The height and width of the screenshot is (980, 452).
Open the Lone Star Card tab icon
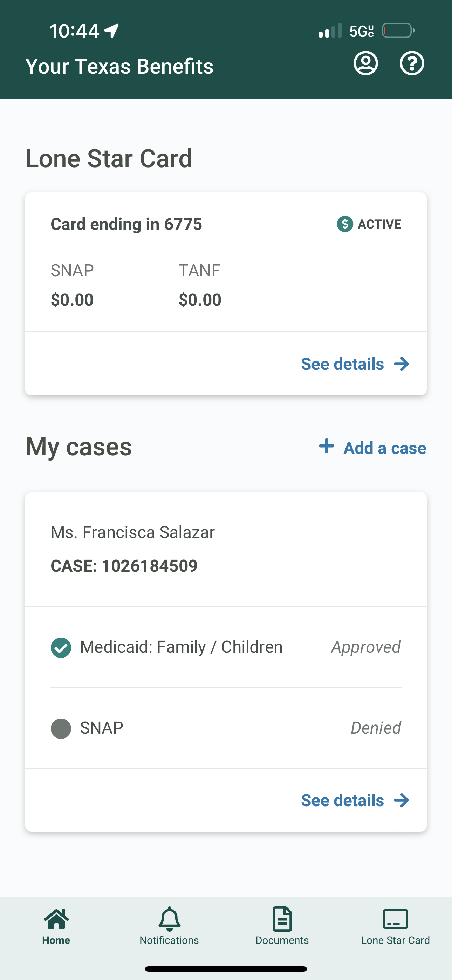coord(395,919)
